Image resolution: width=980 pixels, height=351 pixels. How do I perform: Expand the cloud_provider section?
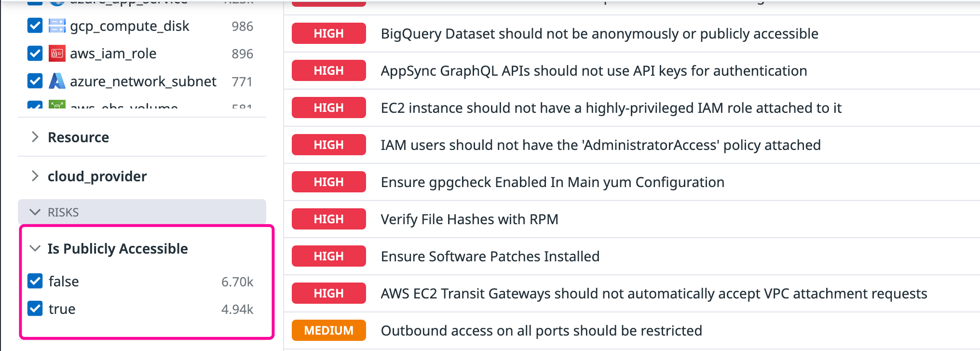[35, 176]
